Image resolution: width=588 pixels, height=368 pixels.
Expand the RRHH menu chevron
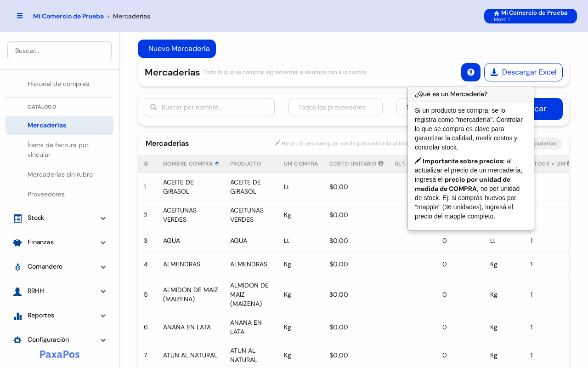(103, 292)
